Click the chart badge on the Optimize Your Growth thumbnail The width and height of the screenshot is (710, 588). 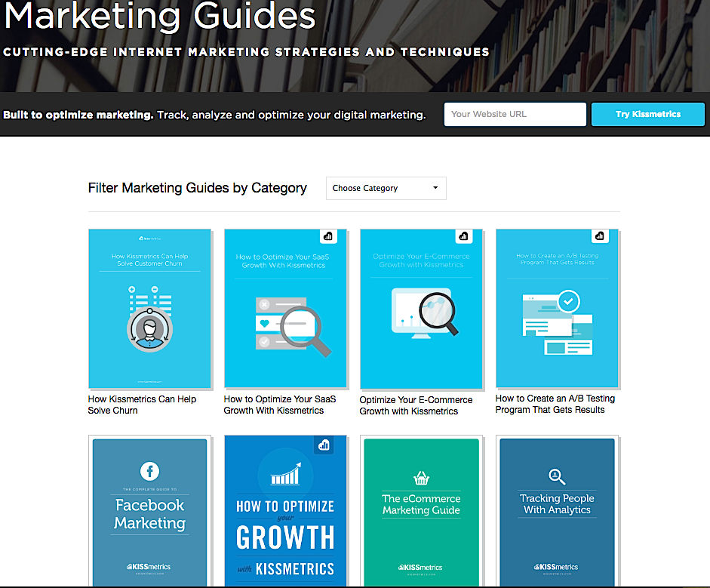(x=324, y=445)
